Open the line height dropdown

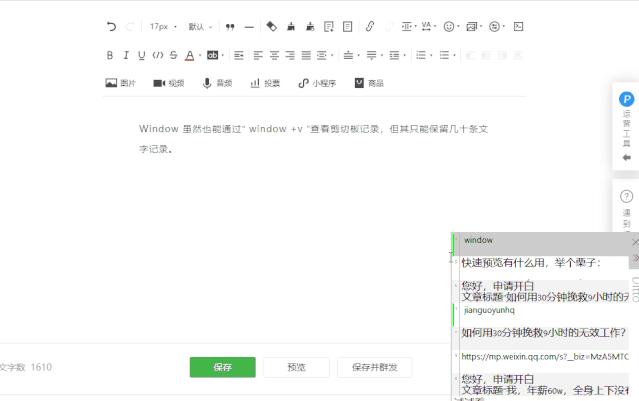397,55
